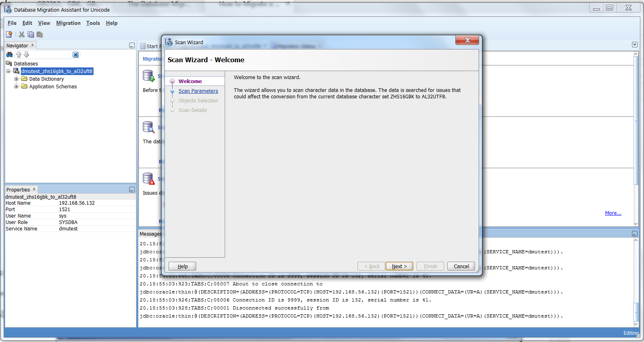644x342 pixels.
Task: Click the Finish button in Scan Wizard
Action: coord(430,266)
